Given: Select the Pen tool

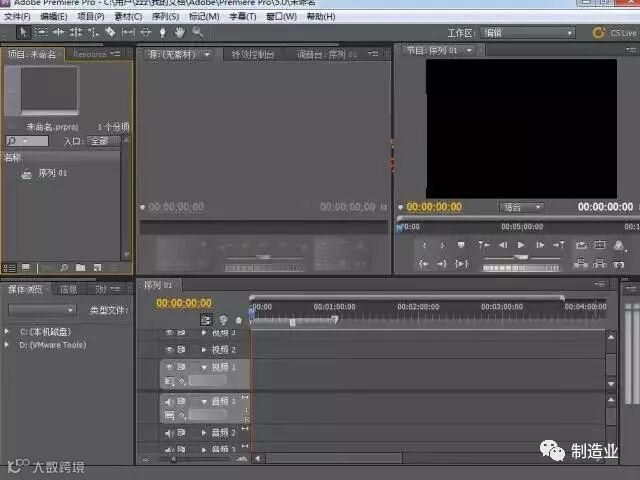Looking at the screenshot, I should pos(162,32).
